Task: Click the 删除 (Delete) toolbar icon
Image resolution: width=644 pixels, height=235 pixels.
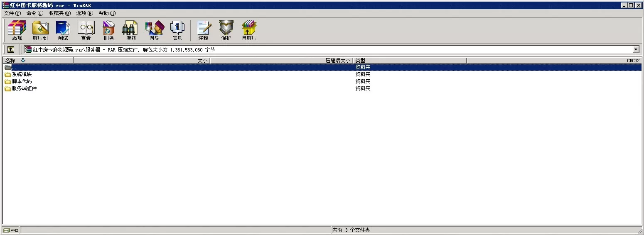Action: pos(108,30)
